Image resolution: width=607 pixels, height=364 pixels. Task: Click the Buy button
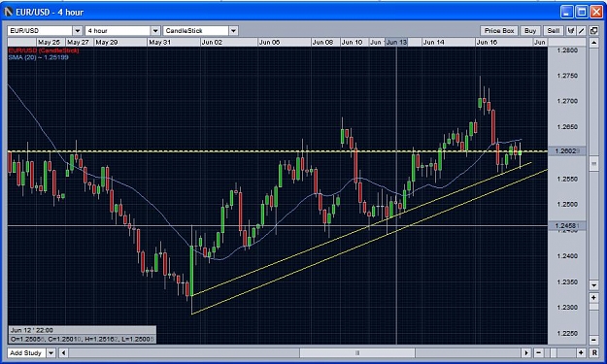[x=530, y=30]
